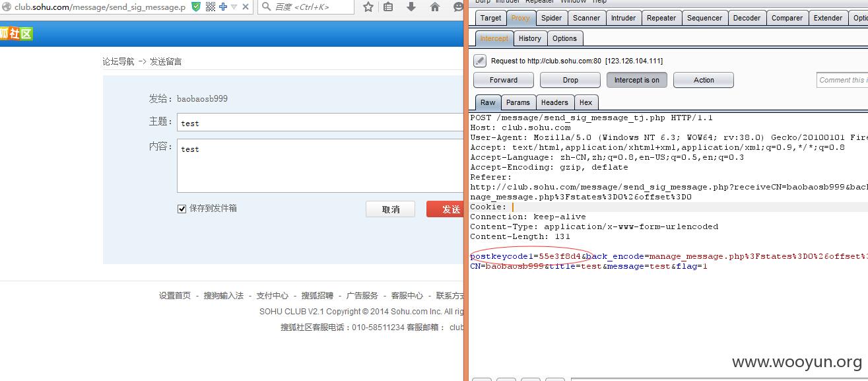The image size is (868, 381).
Task: Click the 'Connection: keep-alive' line
Action: (528, 217)
